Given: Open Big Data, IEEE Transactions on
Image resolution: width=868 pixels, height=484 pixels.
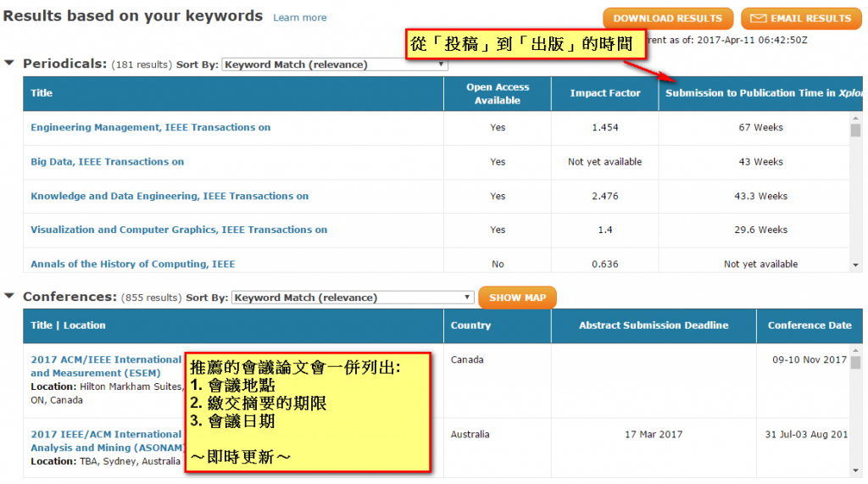Looking at the screenshot, I should (107, 162).
